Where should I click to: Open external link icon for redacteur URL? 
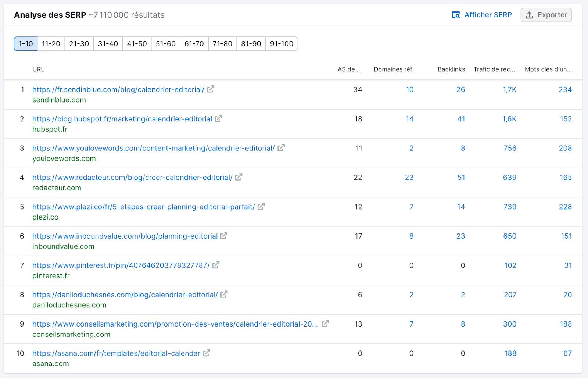[239, 177]
